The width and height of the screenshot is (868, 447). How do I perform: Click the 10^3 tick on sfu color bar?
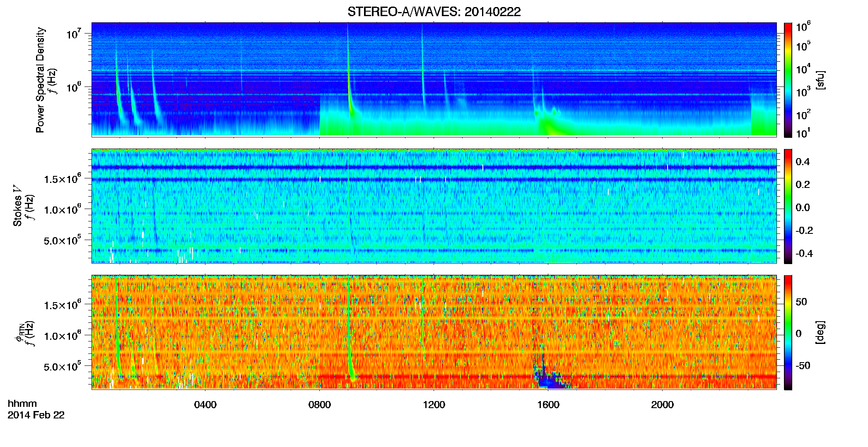click(x=803, y=91)
